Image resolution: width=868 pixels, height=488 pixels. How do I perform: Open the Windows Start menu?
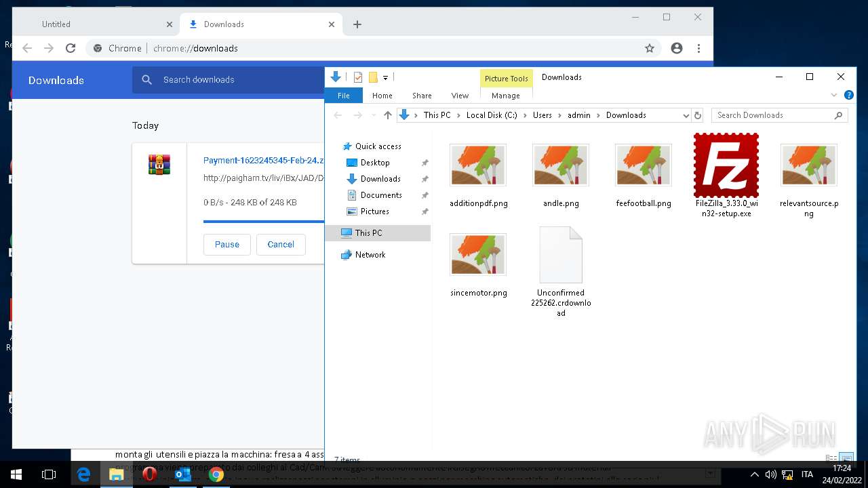point(16,474)
